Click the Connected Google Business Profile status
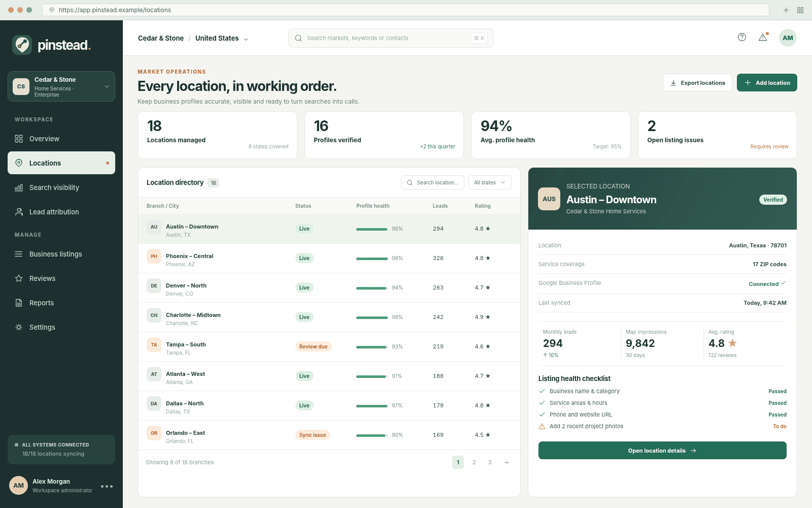The width and height of the screenshot is (812, 508). [x=767, y=283]
